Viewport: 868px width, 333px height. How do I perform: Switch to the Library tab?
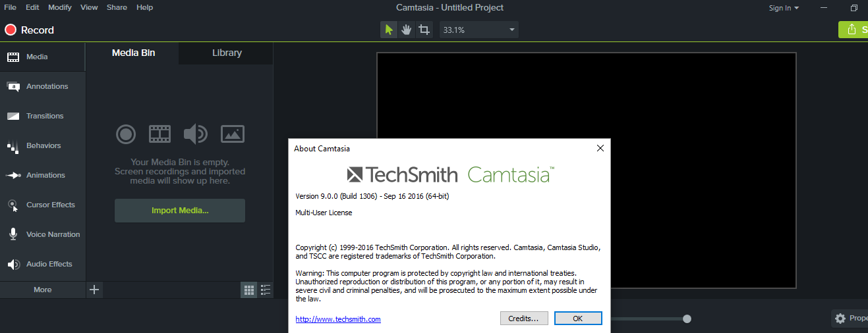(x=227, y=53)
